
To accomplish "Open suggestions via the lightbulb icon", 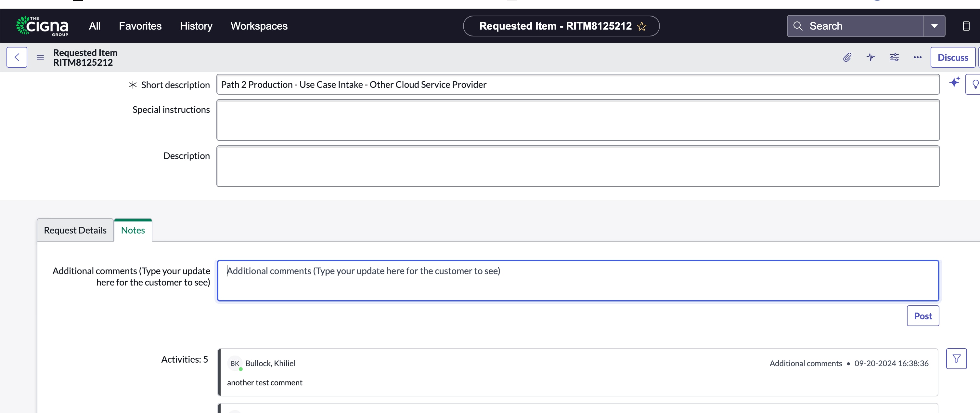I will click(x=975, y=84).
